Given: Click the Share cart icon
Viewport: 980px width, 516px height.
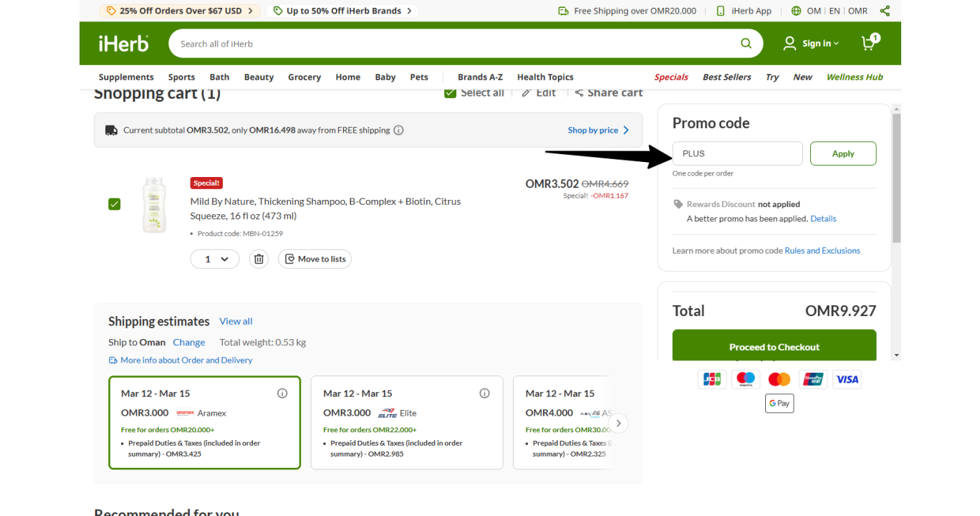Looking at the screenshot, I should [x=579, y=92].
